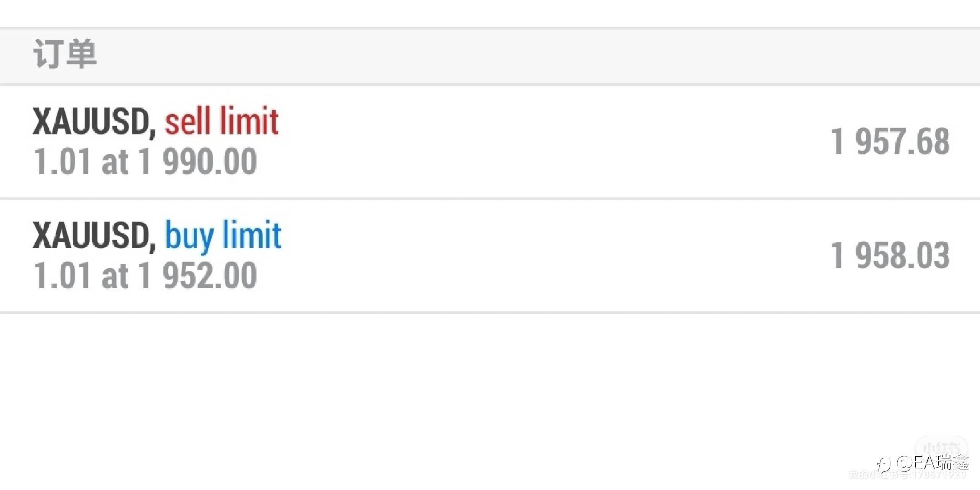Select XAUUSD symbol in sell limit order

[x=91, y=122]
